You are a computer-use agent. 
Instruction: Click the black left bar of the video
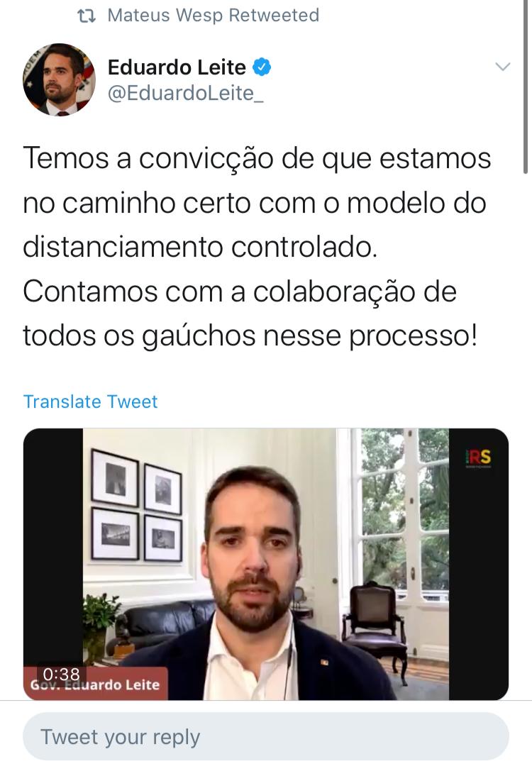point(53,545)
